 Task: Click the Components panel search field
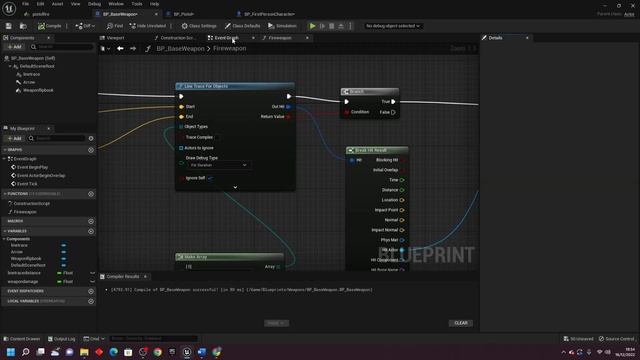[x=62, y=47]
